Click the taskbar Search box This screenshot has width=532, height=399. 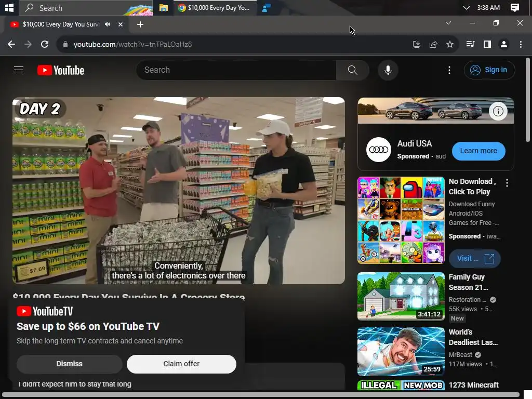click(x=86, y=8)
